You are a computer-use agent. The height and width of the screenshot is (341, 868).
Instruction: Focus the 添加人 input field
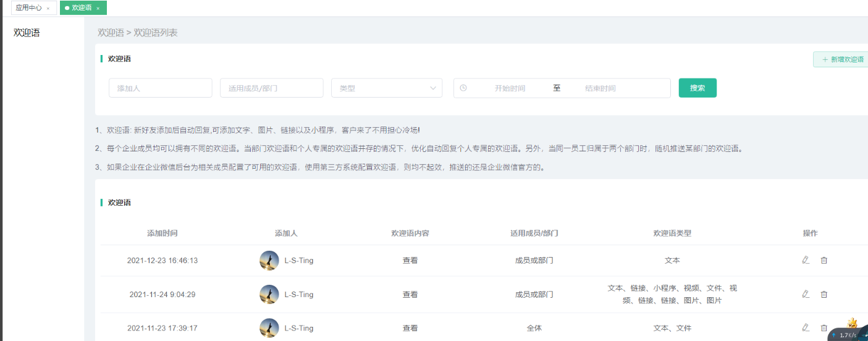coord(160,88)
